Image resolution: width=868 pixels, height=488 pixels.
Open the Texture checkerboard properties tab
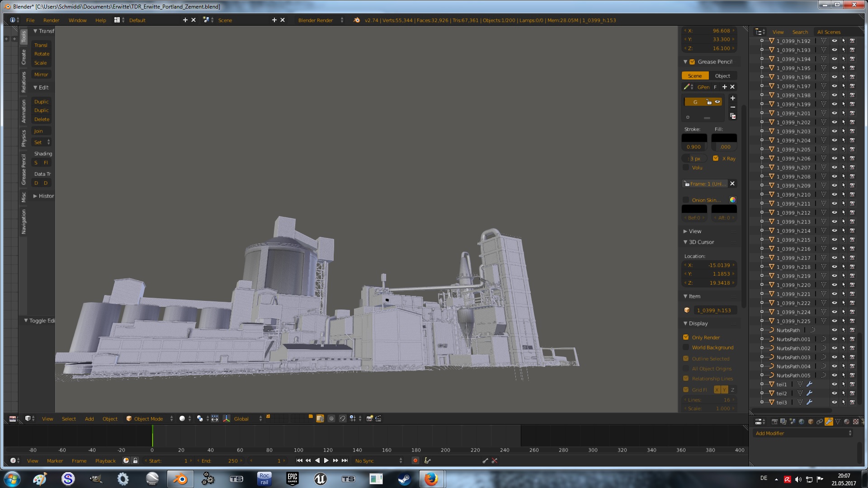(x=856, y=422)
